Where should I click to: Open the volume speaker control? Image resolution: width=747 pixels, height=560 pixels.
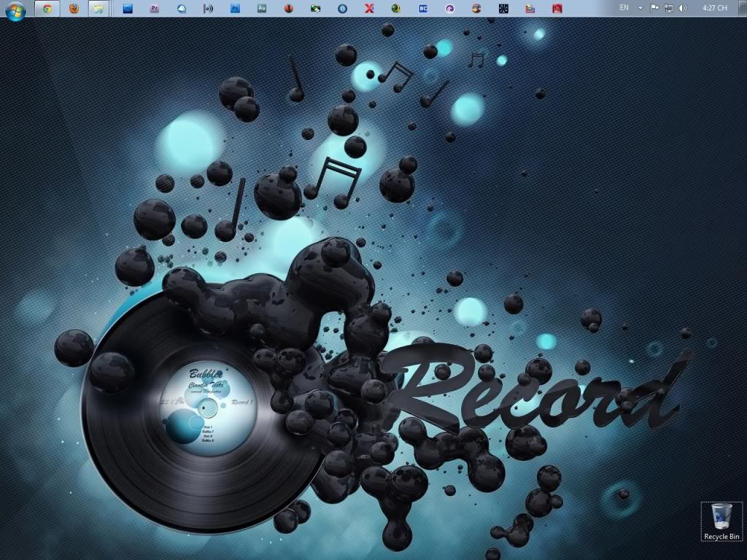682,8
